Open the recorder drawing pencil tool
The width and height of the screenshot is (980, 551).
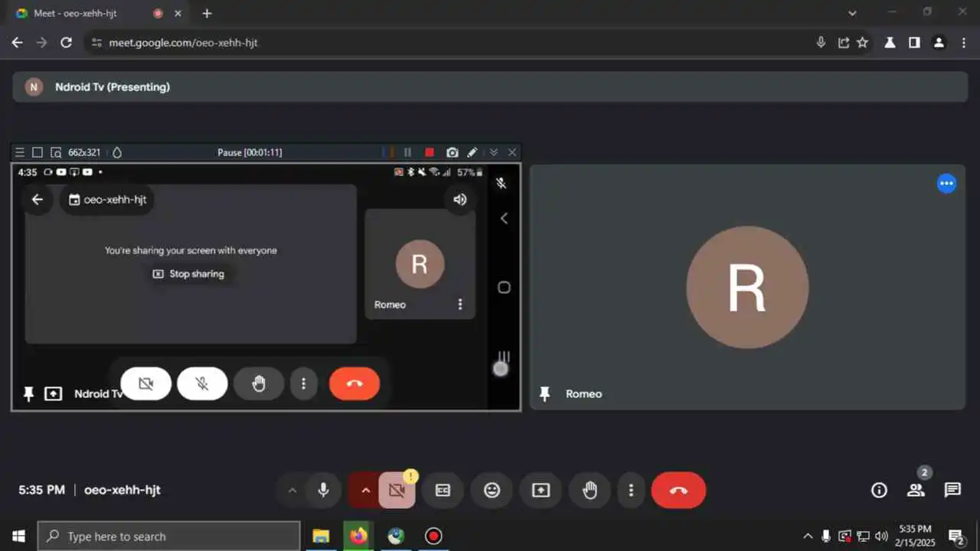[472, 152]
